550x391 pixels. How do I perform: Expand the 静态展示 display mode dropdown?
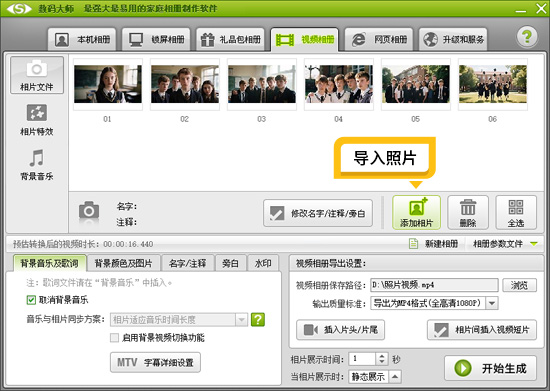(395, 377)
